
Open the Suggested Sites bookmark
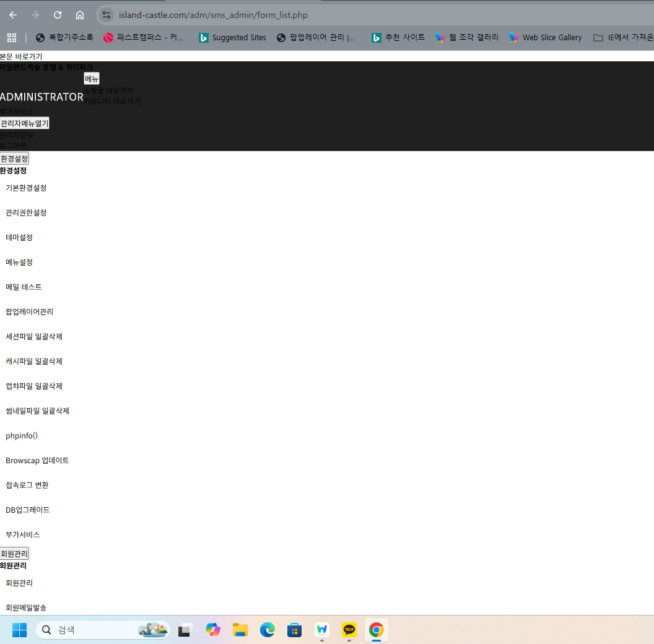pos(232,38)
